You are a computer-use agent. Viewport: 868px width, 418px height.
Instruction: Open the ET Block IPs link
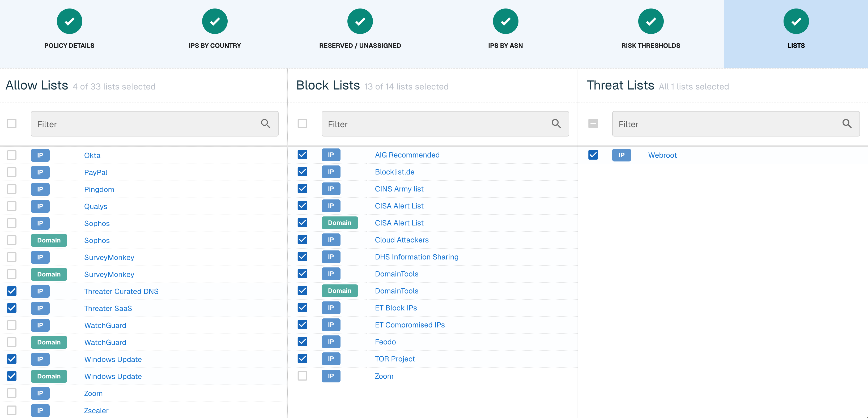(x=395, y=308)
